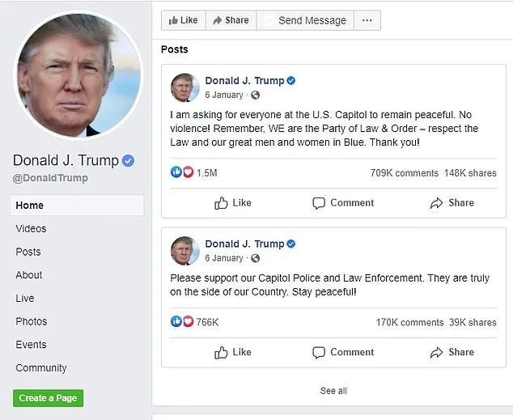
Task: Click the public globe icon on the first post
Action: (x=256, y=95)
